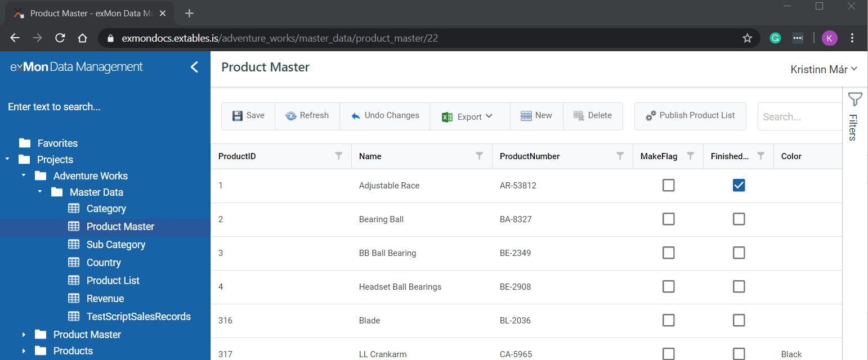The width and height of the screenshot is (868, 360).
Task: Click the Save toolbar button
Action: (x=248, y=116)
